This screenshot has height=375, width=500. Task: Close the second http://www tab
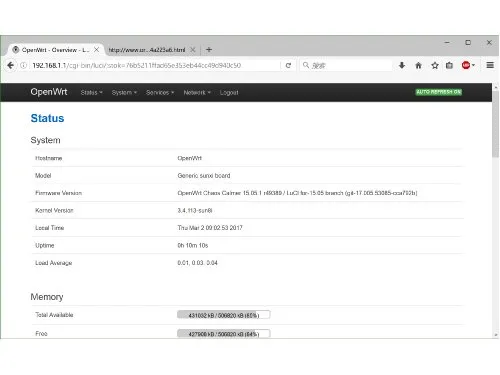[x=193, y=50]
